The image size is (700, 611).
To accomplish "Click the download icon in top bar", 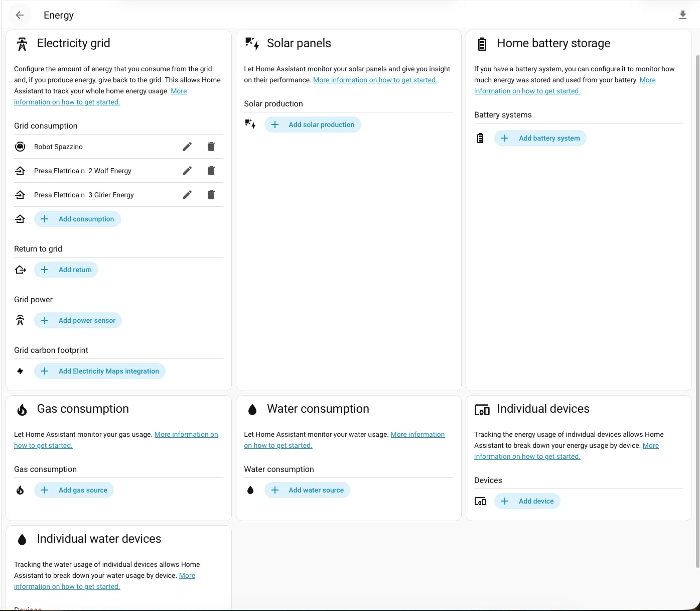I will point(682,15).
